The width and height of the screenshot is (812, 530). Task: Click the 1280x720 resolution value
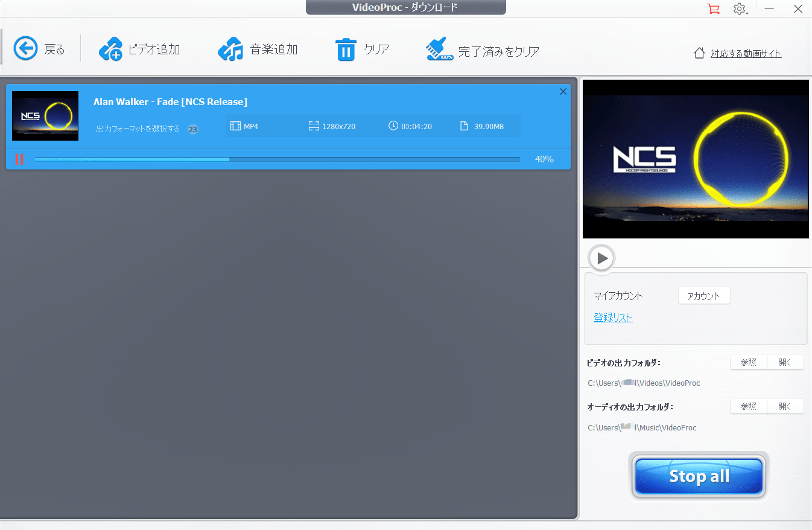tap(338, 126)
